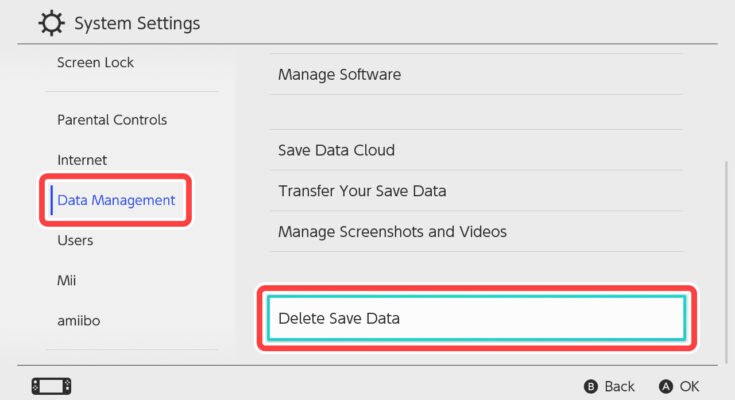Image resolution: width=735 pixels, height=400 pixels.
Task: Select the Data Management sidebar item
Action: (x=116, y=200)
